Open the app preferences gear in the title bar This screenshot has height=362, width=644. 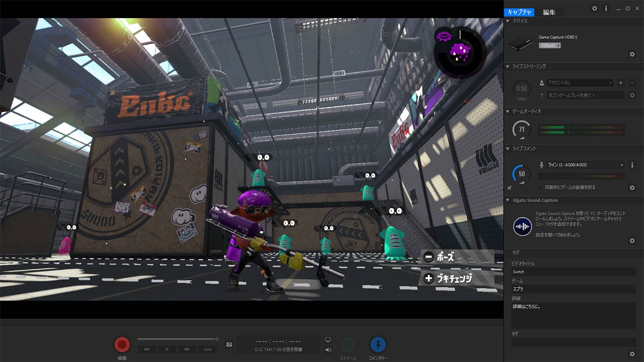tap(595, 9)
